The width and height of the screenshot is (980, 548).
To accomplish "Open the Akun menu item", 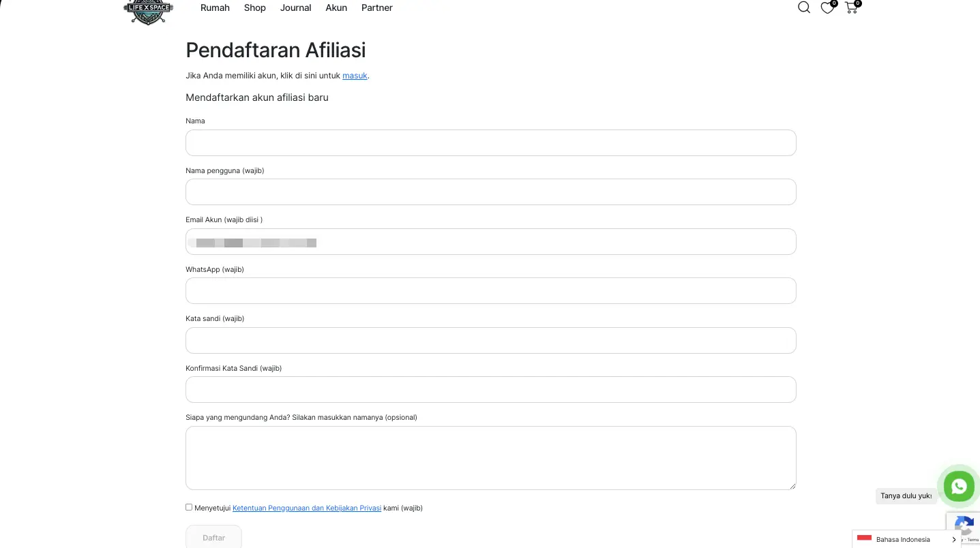I will pos(336,8).
